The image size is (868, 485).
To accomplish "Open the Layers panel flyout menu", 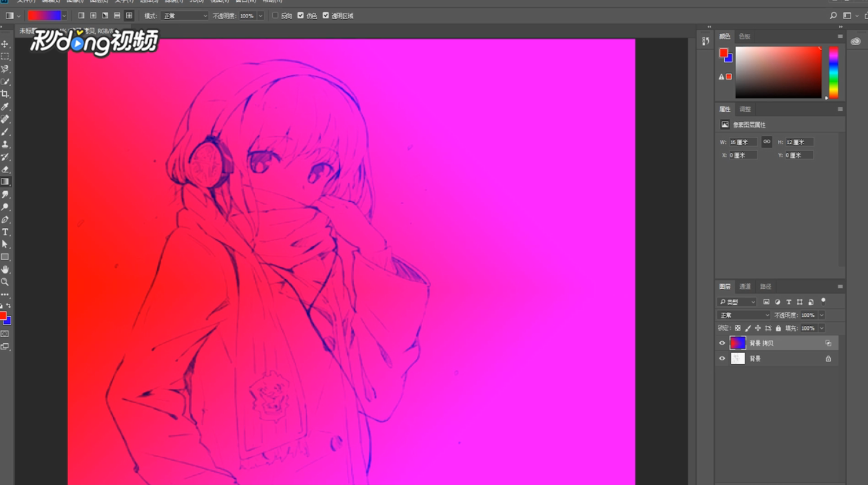I will 840,286.
